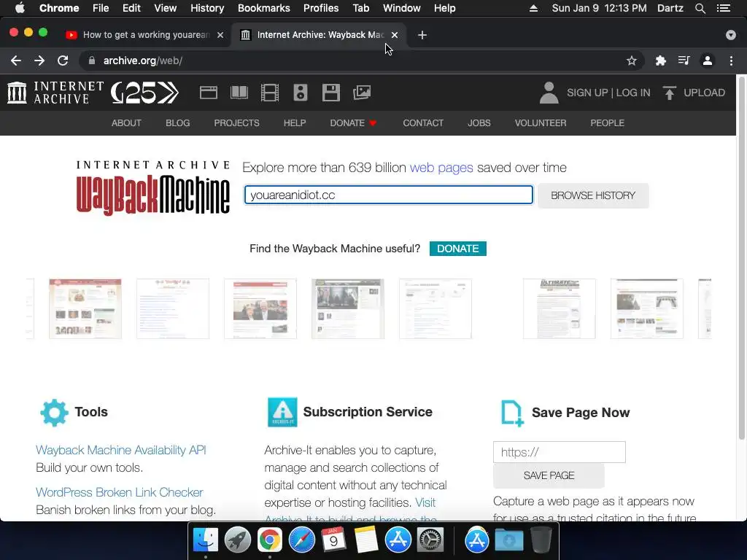Click the https:// Save Page input field

[x=560, y=452]
